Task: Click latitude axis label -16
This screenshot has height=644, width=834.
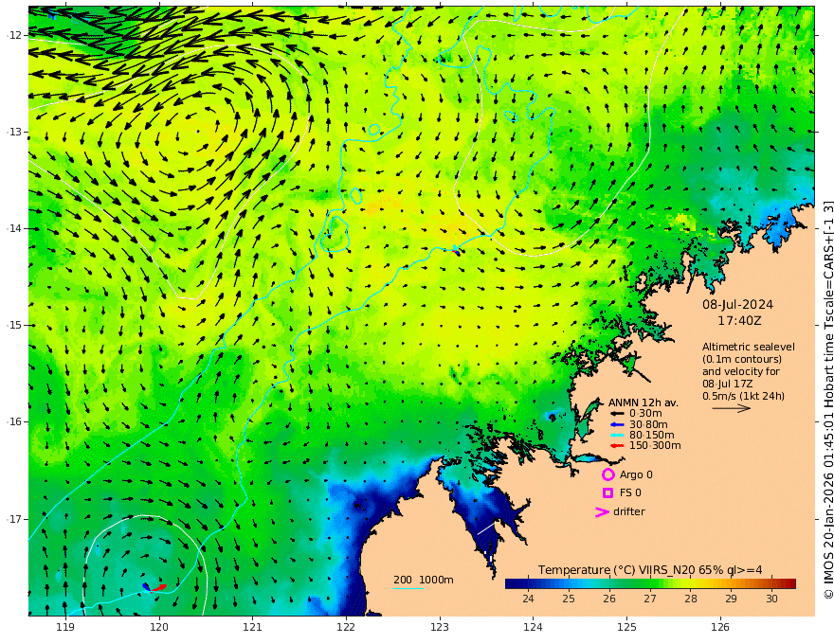Action: click(14, 421)
